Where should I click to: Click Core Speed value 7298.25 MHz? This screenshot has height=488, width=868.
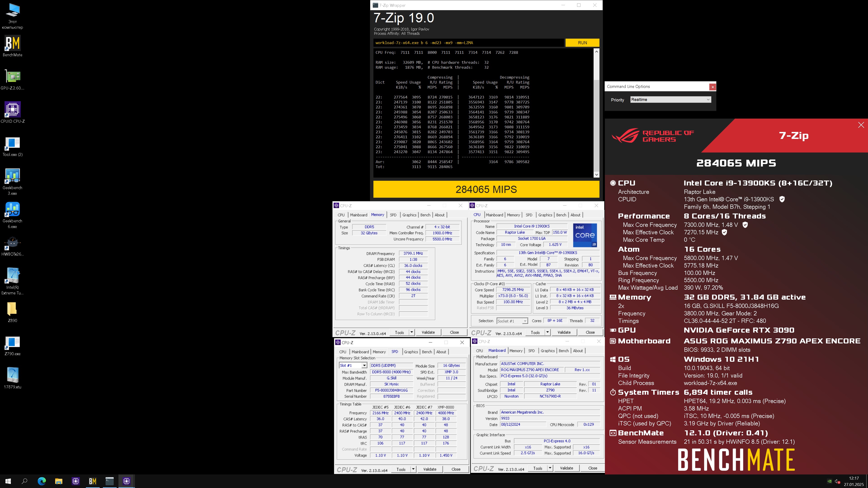pyautogui.click(x=513, y=290)
